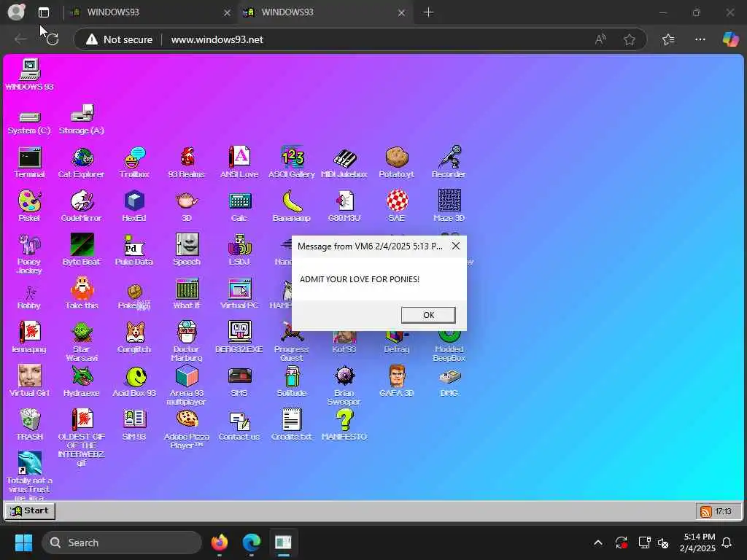Open the Potato.yt icon
The height and width of the screenshot is (560, 747).
tap(396, 163)
